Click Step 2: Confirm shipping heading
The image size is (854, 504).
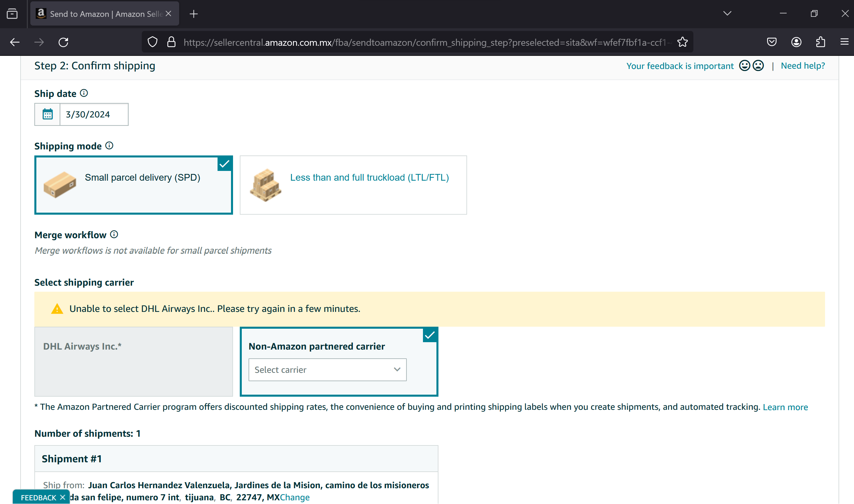tap(95, 66)
